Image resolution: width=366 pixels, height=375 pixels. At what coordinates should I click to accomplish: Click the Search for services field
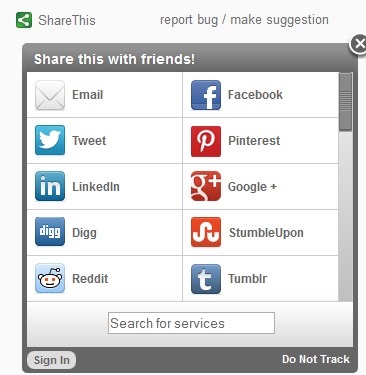191,323
